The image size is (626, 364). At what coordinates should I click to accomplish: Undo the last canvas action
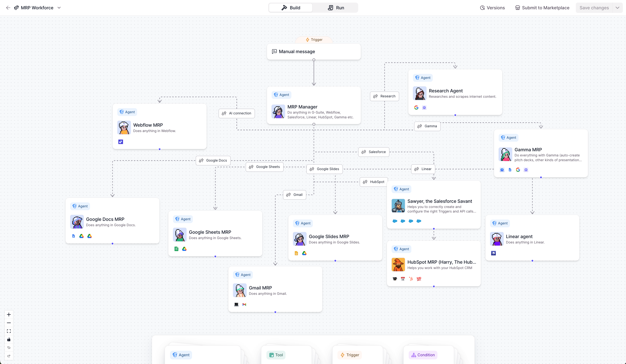click(x=9, y=348)
